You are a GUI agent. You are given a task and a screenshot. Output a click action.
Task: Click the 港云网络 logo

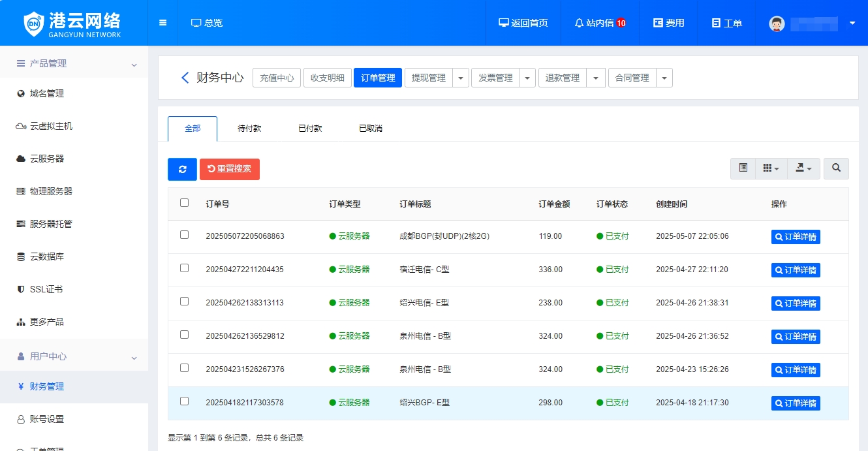pyautogui.click(x=72, y=22)
